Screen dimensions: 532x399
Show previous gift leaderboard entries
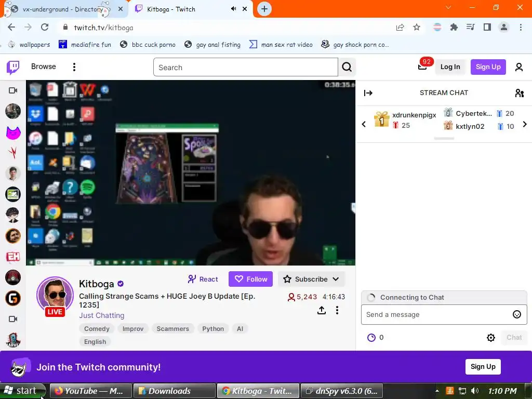pyautogui.click(x=364, y=124)
